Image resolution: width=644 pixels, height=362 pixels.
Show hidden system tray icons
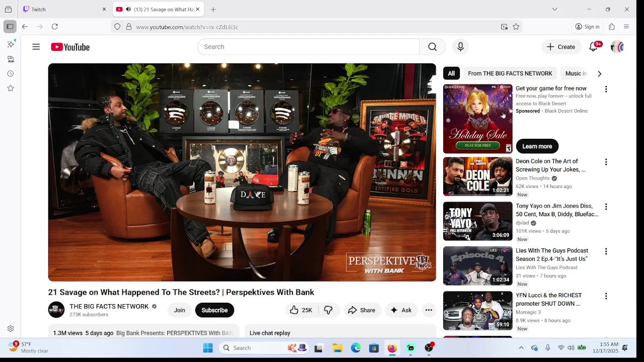coord(521,348)
